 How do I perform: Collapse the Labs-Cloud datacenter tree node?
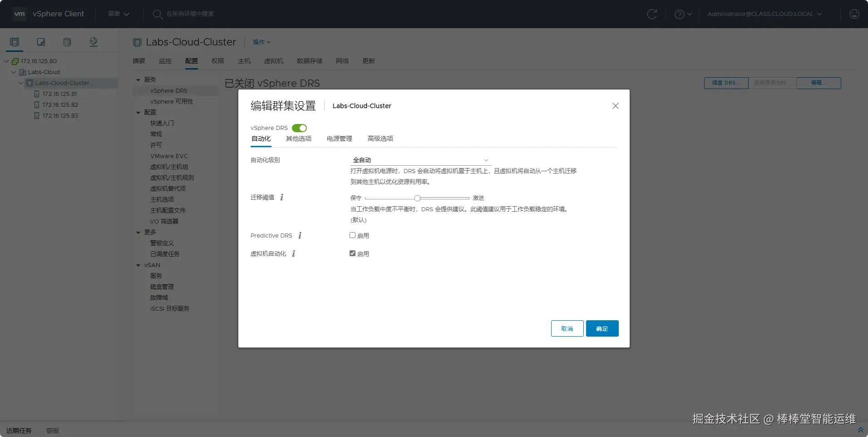pos(14,72)
